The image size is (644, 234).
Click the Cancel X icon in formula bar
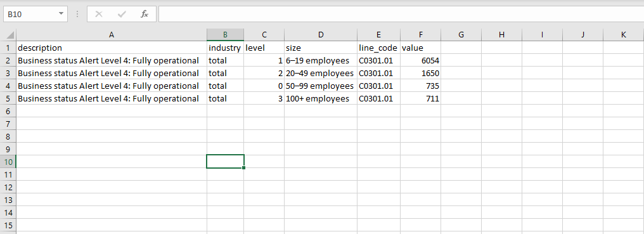99,14
